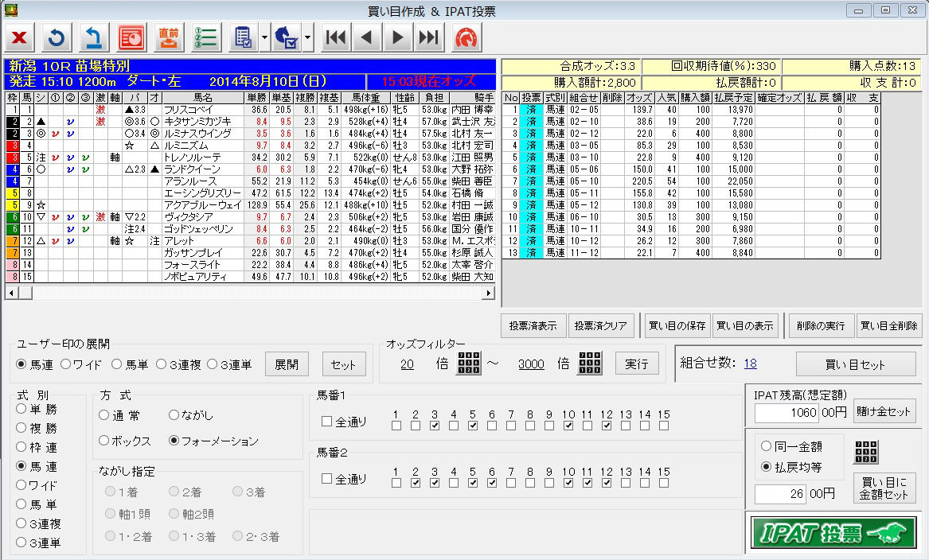
Task: Select 払戻均等 radio option
Action: click(791, 467)
